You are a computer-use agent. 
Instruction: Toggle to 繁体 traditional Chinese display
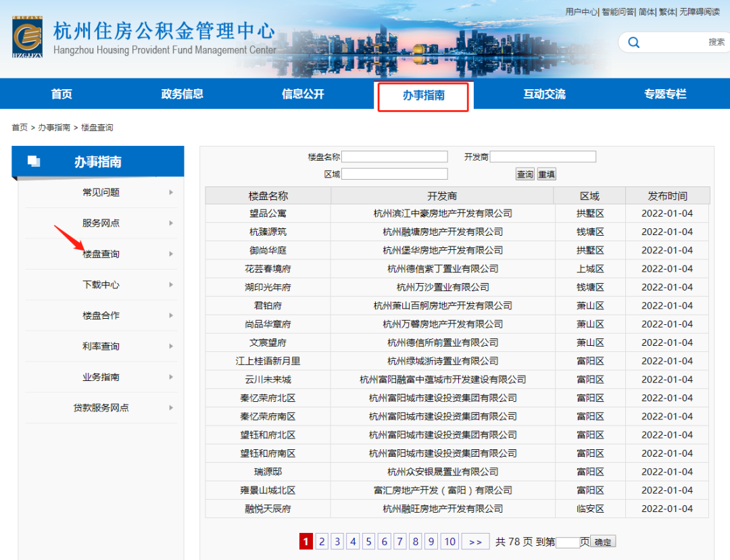(x=666, y=11)
